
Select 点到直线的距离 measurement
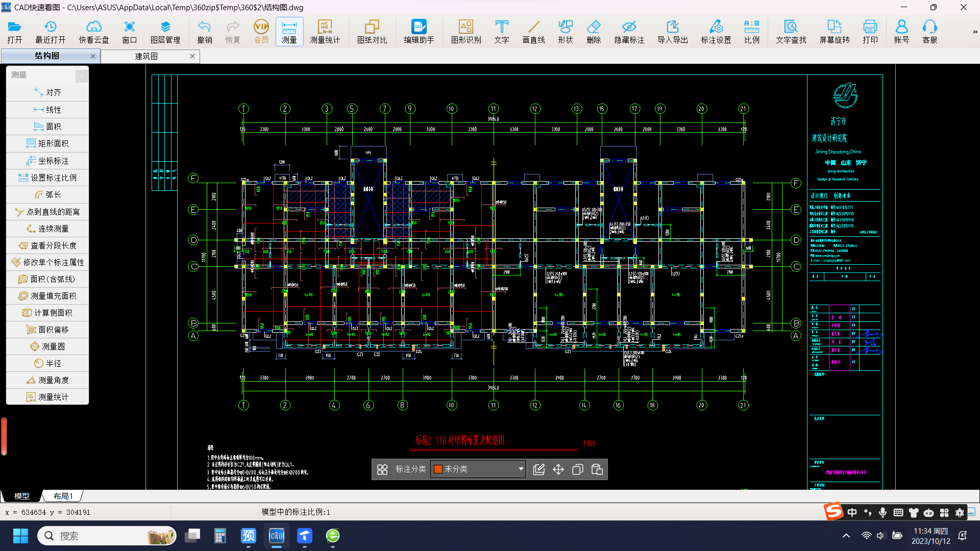tap(47, 212)
